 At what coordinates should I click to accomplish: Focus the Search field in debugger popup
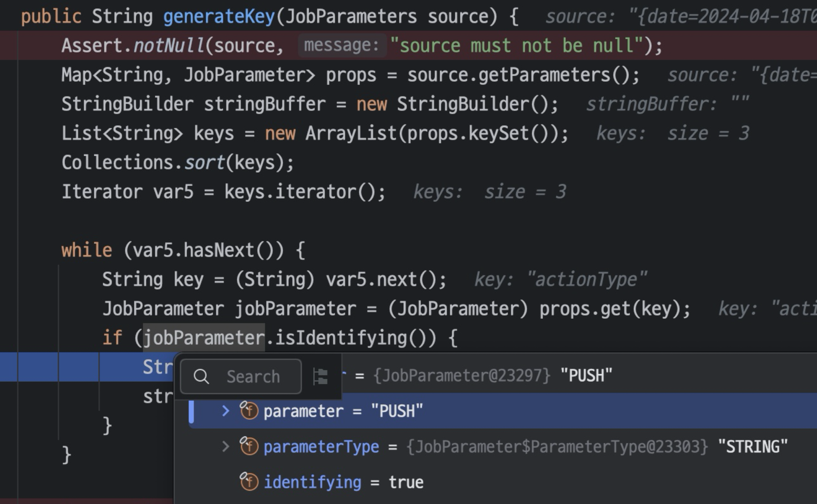[253, 377]
